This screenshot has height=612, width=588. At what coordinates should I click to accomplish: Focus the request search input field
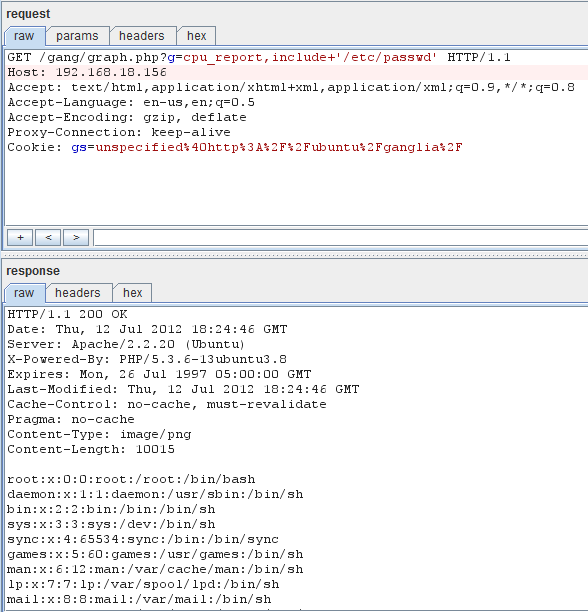point(340,237)
